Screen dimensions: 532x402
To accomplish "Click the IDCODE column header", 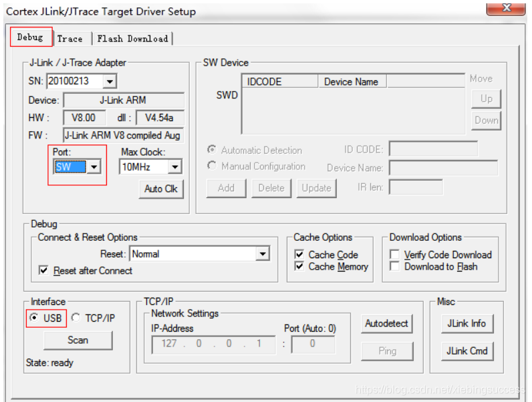I will (x=280, y=82).
